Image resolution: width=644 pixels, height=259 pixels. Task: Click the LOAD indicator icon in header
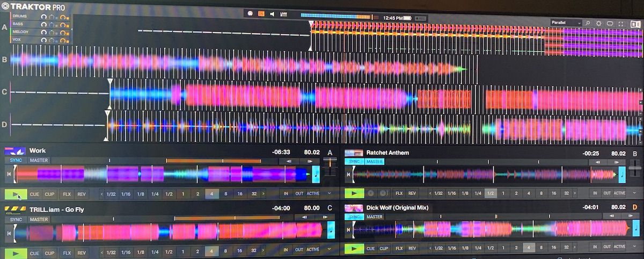point(283,14)
